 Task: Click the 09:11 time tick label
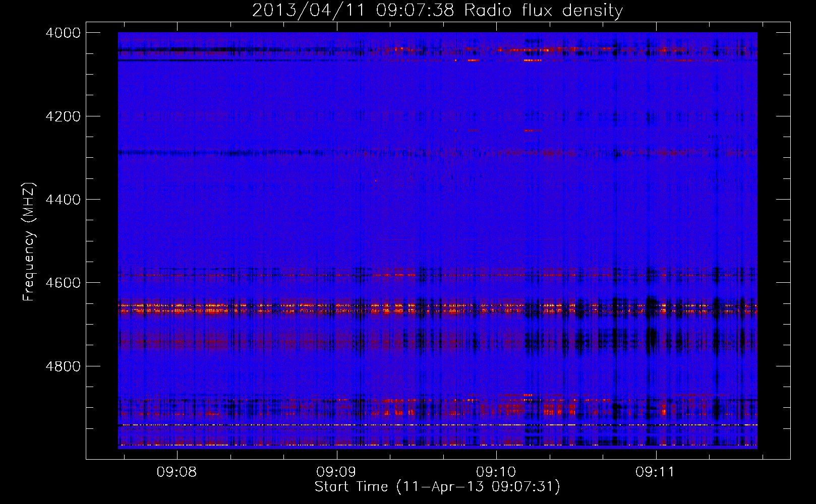click(x=655, y=472)
